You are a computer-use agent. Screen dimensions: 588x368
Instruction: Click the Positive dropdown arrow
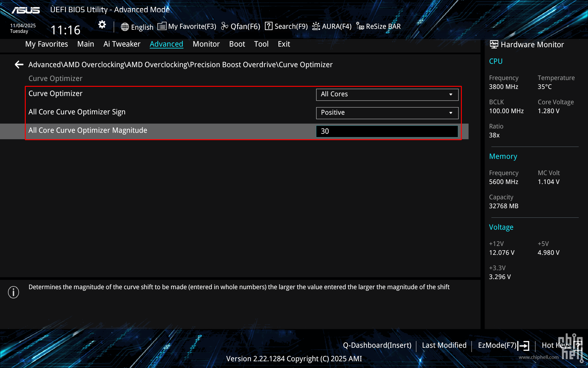click(450, 113)
